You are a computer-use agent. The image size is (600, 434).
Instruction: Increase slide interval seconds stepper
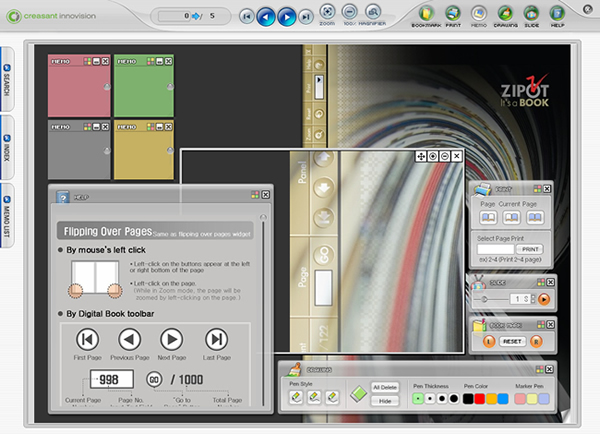pos(533,297)
